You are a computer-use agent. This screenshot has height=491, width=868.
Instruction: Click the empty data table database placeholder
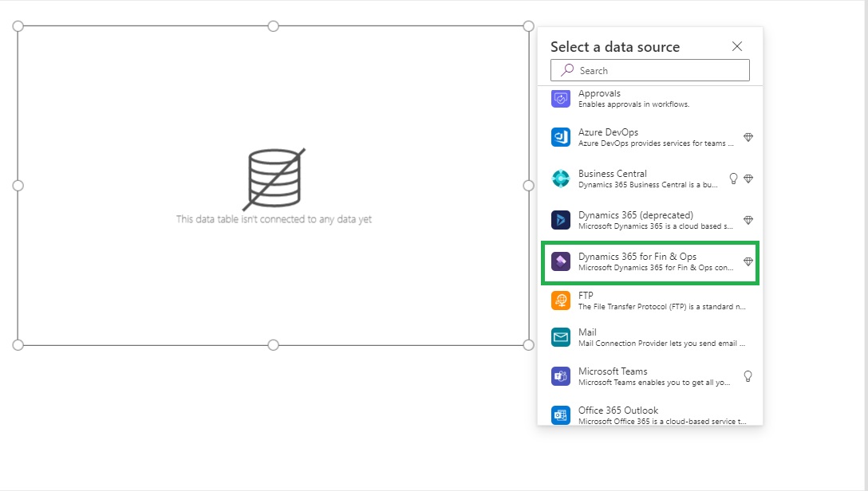coord(274,179)
